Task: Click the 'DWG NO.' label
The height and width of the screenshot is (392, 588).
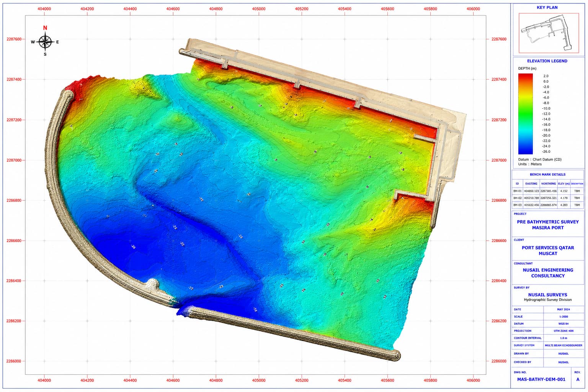Action: pyautogui.click(x=520, y=372)
